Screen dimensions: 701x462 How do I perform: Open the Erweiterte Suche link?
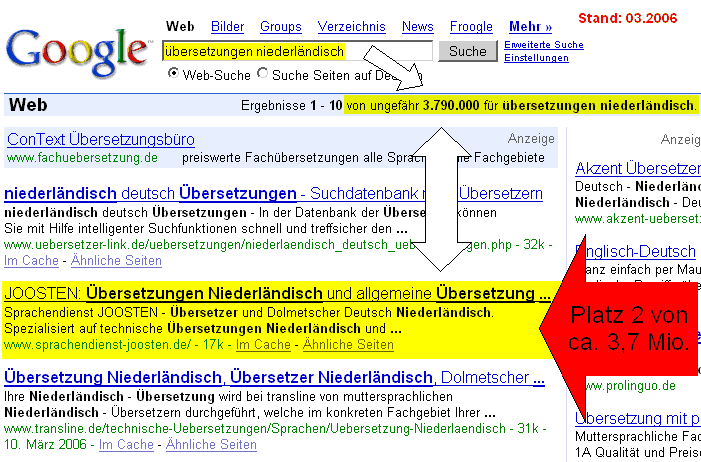point(544,45)
